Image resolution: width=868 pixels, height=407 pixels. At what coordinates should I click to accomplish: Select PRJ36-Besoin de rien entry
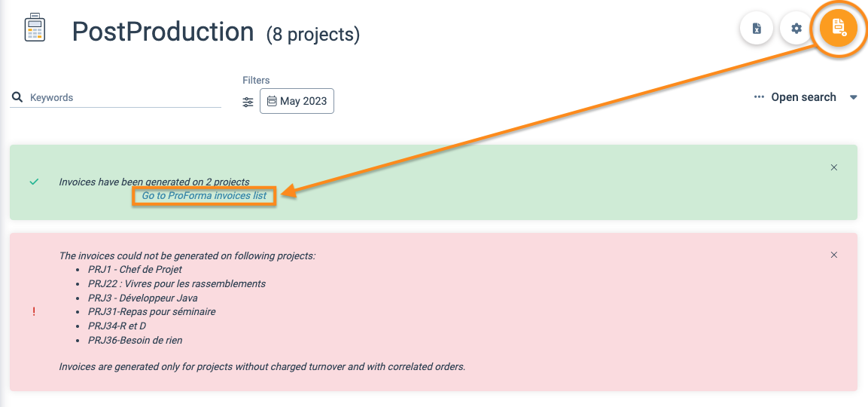pyautogui.click(x=135, y=341)
